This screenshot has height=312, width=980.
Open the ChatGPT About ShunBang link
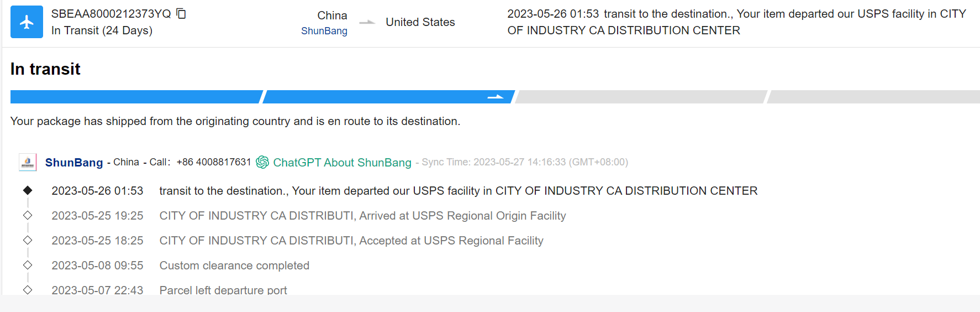(342, 163)
